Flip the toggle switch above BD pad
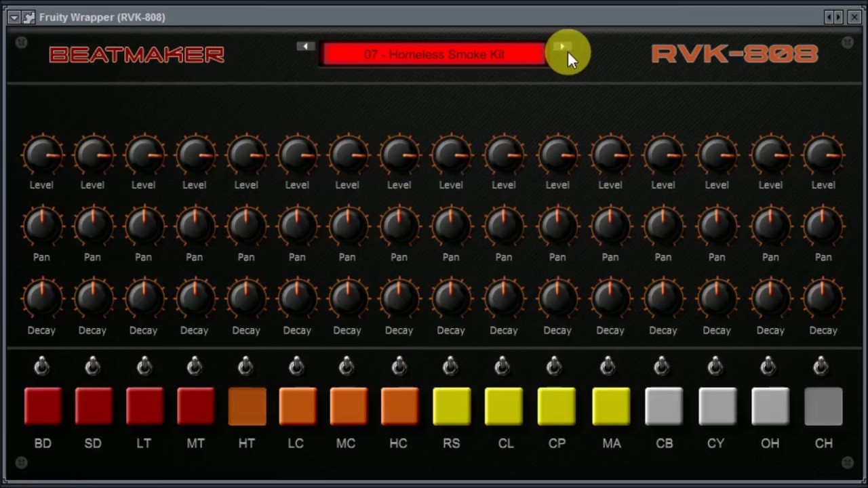 [41, 366]
